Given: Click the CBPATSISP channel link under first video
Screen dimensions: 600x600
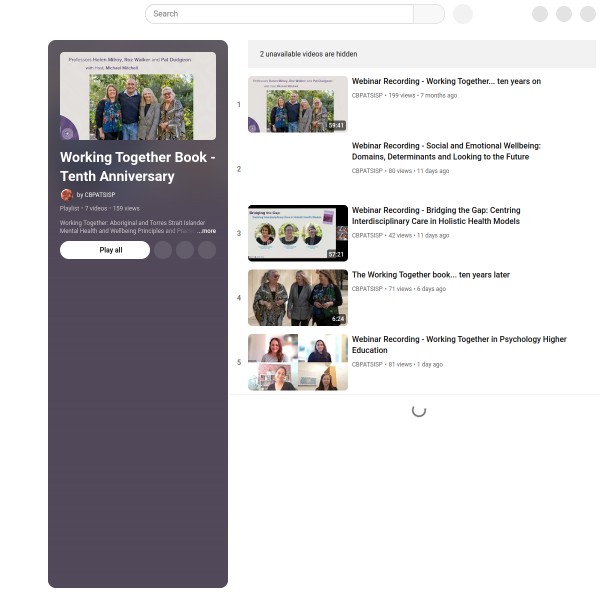Looking at the screenshot, I should pos(367,95).
